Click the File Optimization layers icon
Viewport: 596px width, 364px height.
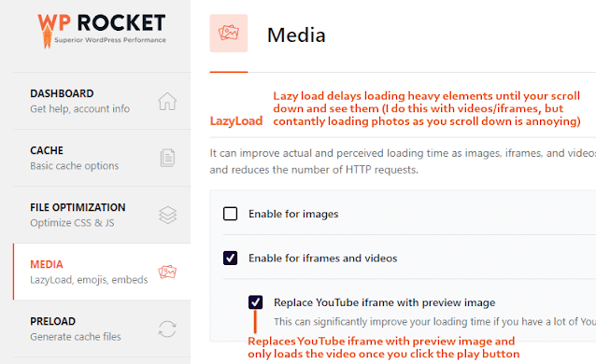tap(167, 215)
